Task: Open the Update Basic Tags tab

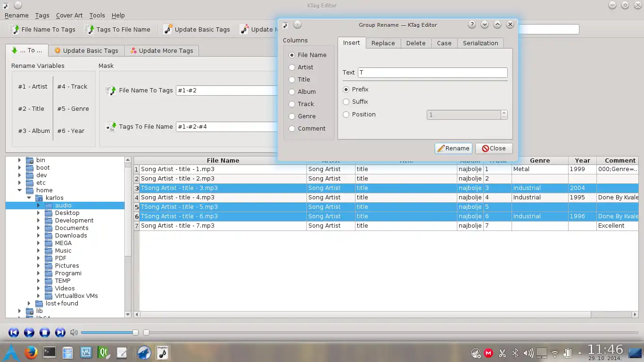Action: coord(86,50)
